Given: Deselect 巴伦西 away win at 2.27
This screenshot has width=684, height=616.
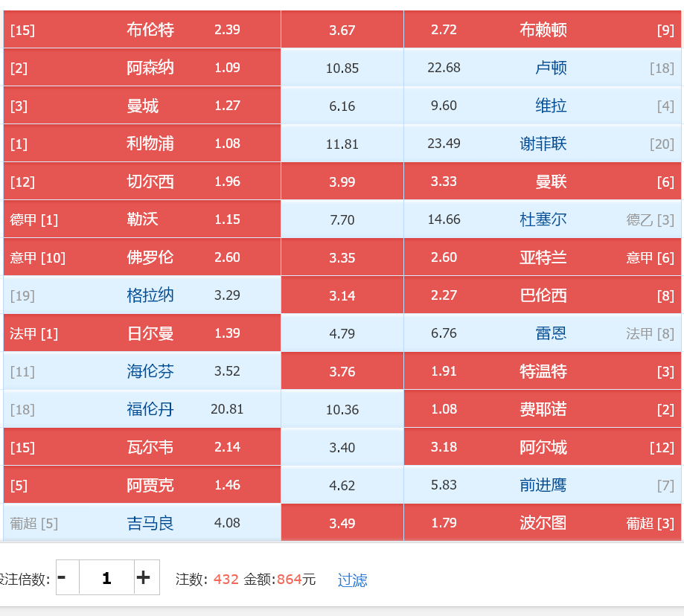Looking at the screenshot, I should (543, 295).
